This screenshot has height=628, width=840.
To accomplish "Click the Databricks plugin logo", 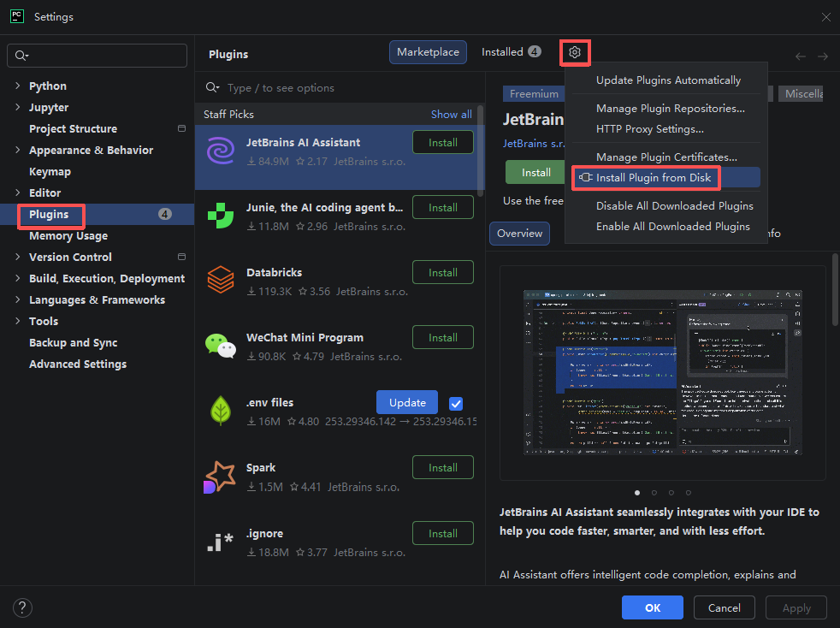I will coord(220,281).
